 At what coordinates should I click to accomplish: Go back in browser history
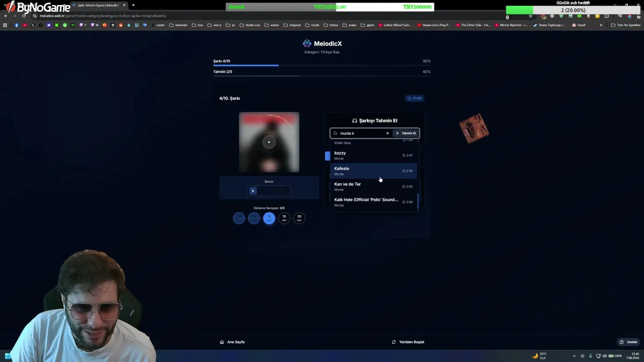pos(6,16)
